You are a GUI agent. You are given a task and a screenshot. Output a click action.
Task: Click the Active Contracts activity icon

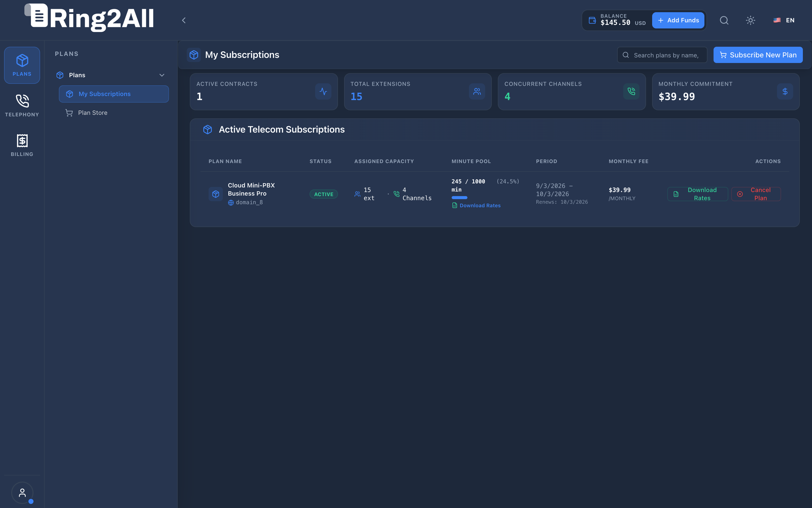pyautogui.click(x=323, y=91)
